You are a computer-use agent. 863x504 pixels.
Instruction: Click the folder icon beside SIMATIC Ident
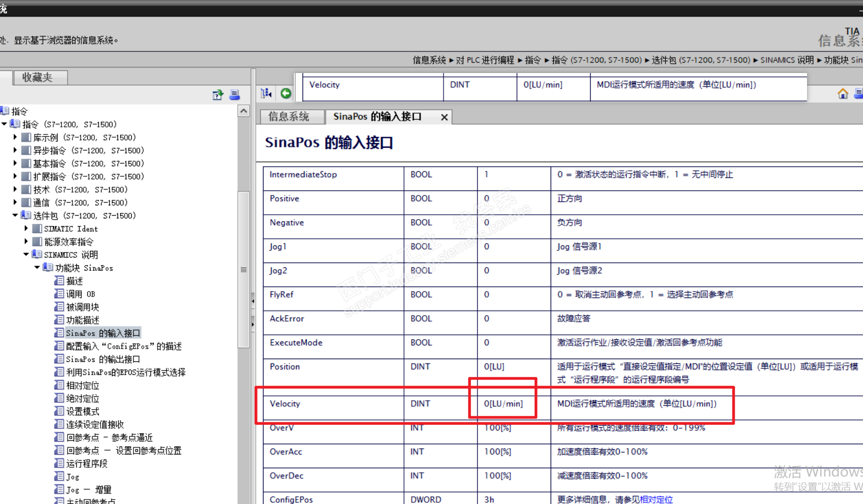pos(37,228)
